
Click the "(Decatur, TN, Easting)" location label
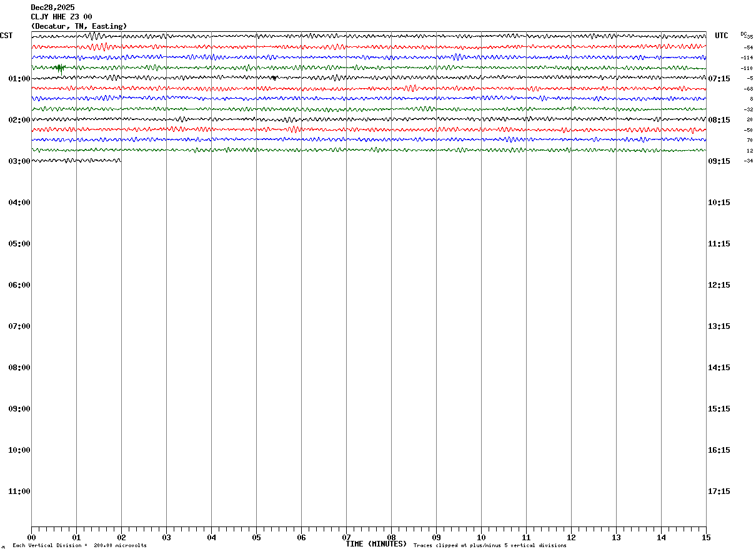click(79, 26)
